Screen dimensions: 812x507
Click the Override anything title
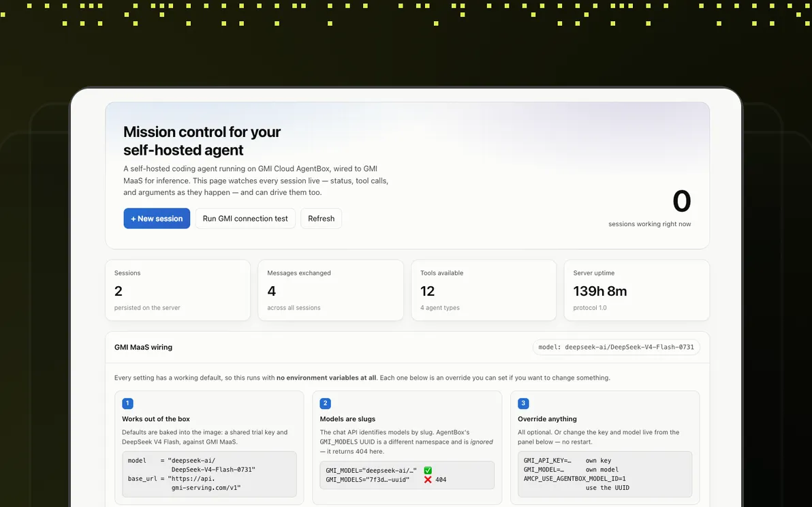coord(547,419)
